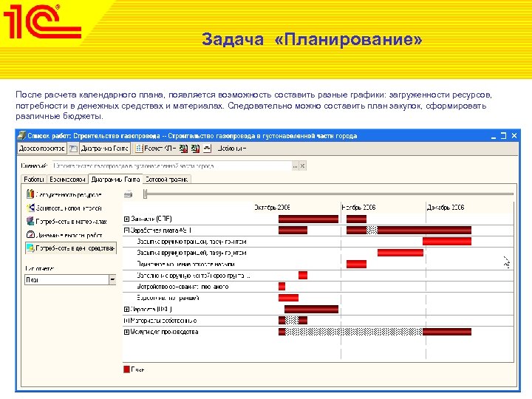Expand the Материалы собственные row
This screenshot has height=399, width=532.
[x=126, y=320]
